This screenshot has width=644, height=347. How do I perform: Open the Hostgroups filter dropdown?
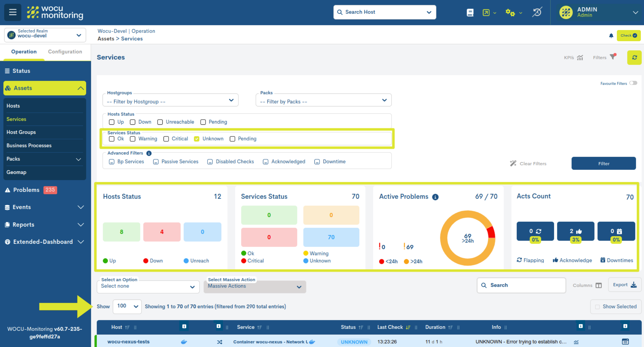click(170, 101)
